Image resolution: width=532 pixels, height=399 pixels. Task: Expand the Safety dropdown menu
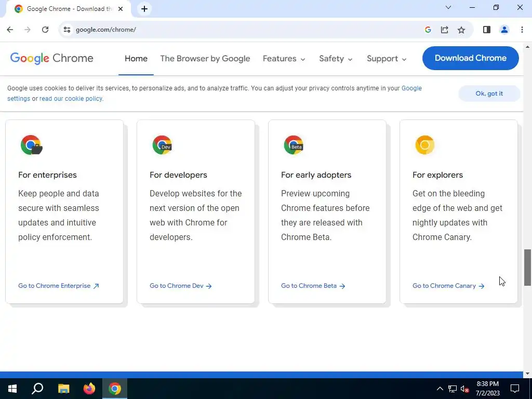[336, 59]
